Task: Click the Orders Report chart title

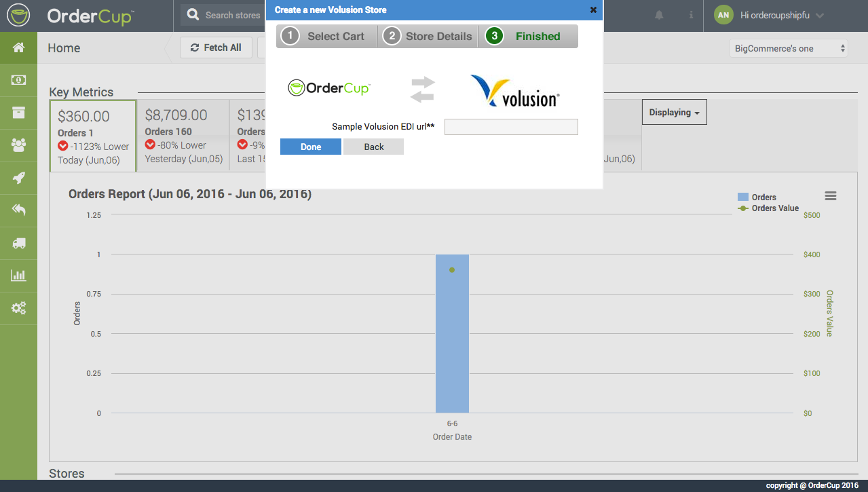Action: [190, 194]
